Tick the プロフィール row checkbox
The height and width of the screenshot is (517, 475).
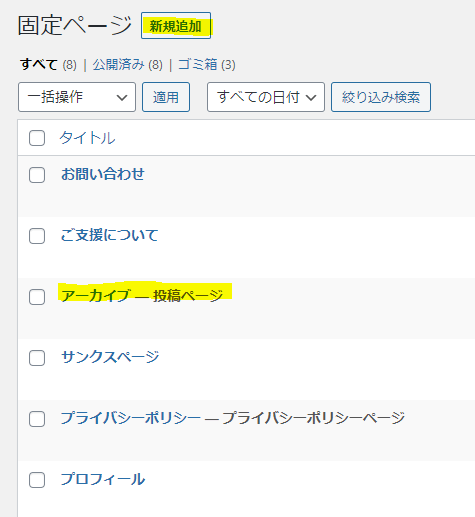(37, 480)
